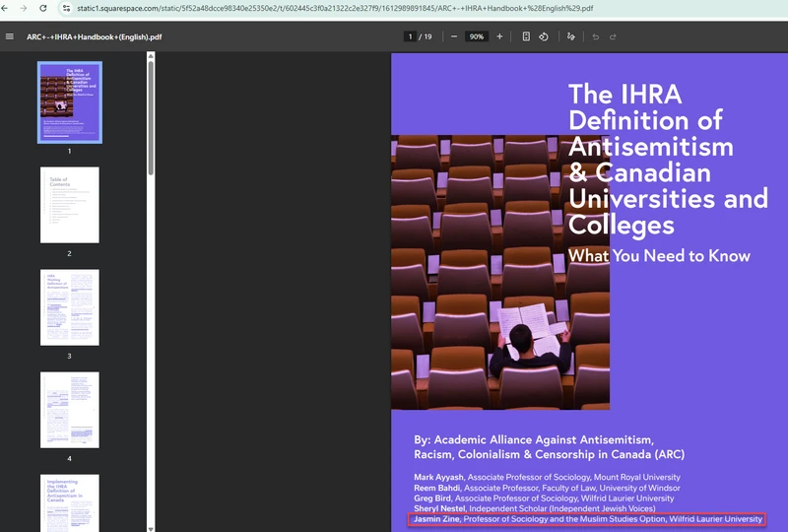Zoom in using the plus button
The height and width of the screenshot is (532, 788).
[x=499, y=36]
